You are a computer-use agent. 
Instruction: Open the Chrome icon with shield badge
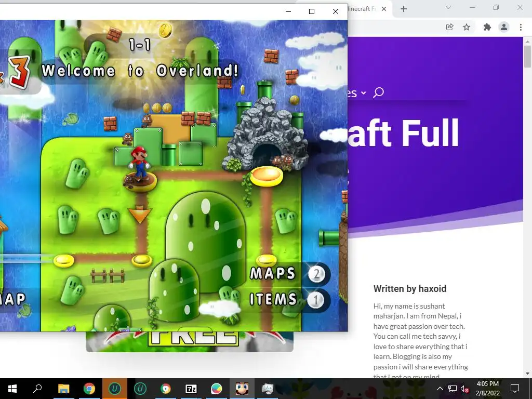click(x=166, y=389)
